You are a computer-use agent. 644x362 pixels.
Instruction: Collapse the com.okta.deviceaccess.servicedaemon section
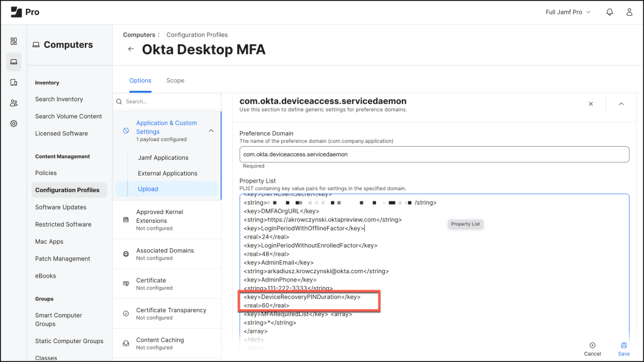pyautogui.click(x=621, y=104)
